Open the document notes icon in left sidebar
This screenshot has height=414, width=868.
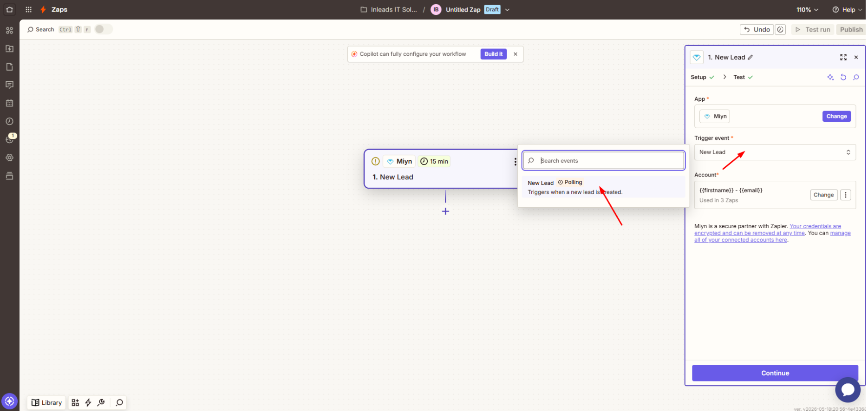(9, 67)
